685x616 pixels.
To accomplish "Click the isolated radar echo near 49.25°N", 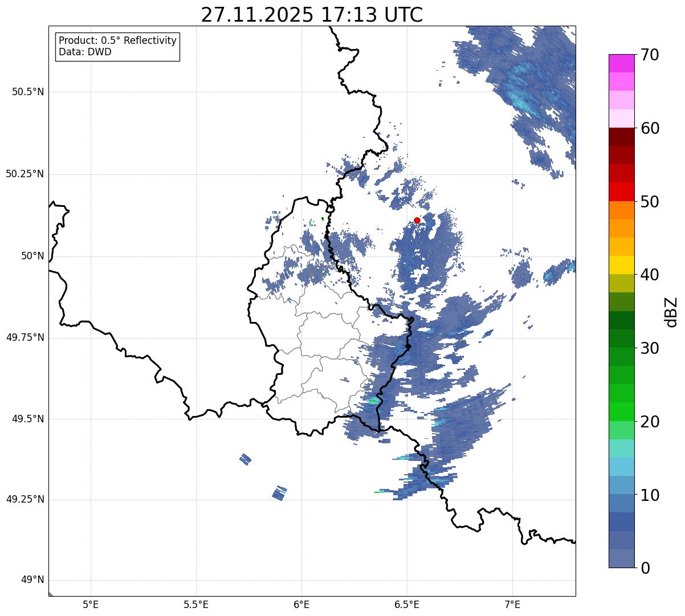I will [279, 493].
